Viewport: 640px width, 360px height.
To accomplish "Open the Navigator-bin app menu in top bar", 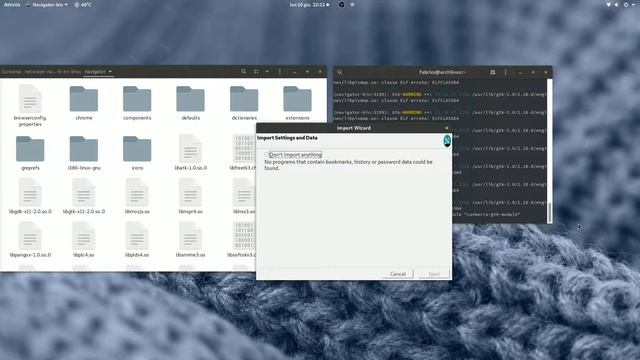I will 47,5.
